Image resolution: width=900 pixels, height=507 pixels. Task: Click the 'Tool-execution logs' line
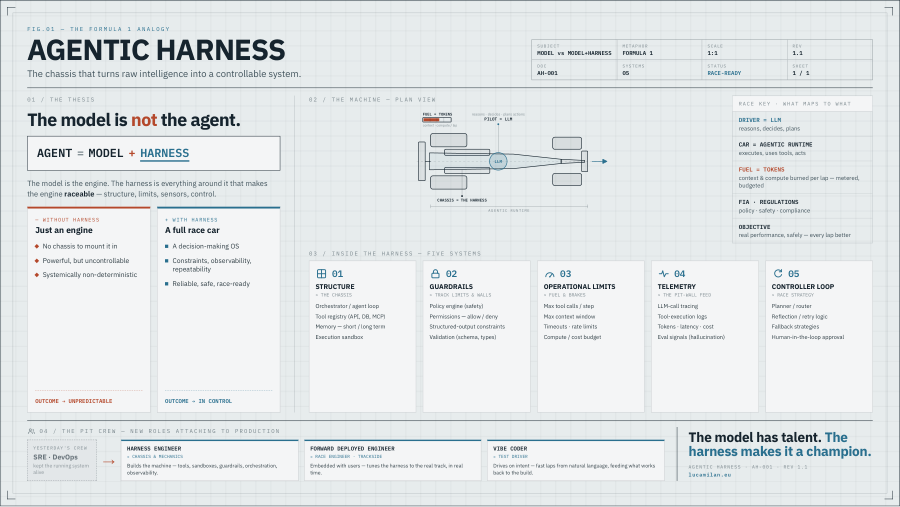click(682, 316)
